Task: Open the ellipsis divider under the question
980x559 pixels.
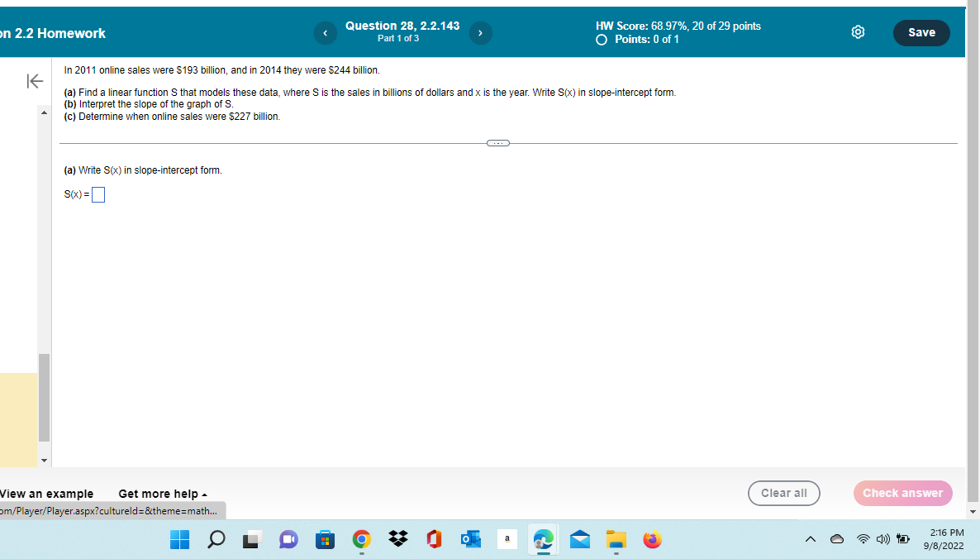Action: coord(497,142)
